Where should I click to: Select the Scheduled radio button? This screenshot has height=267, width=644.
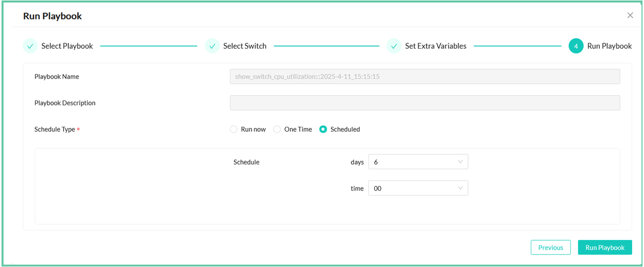pos(323,129)
